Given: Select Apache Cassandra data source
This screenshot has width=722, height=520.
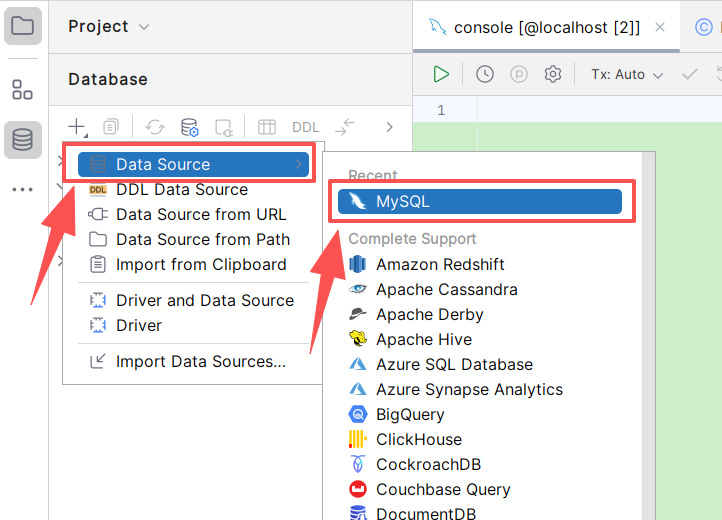Looking at the screenshot, I should pos(480,289).
